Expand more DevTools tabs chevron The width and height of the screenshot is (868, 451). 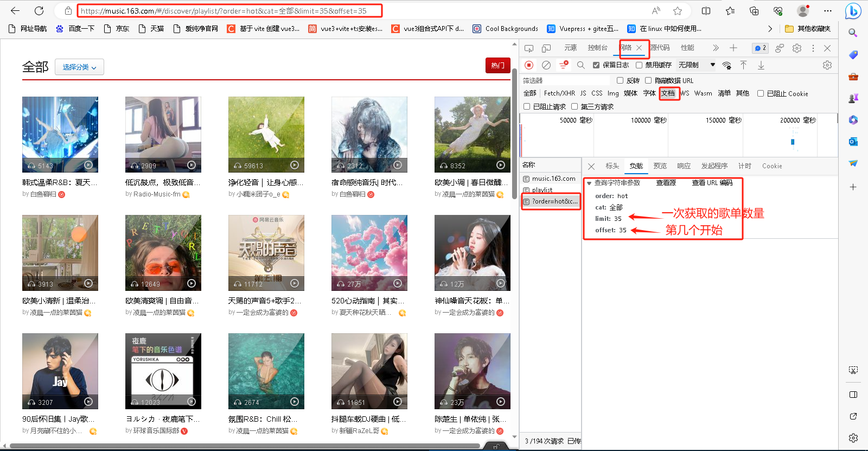tap(716, 48)
